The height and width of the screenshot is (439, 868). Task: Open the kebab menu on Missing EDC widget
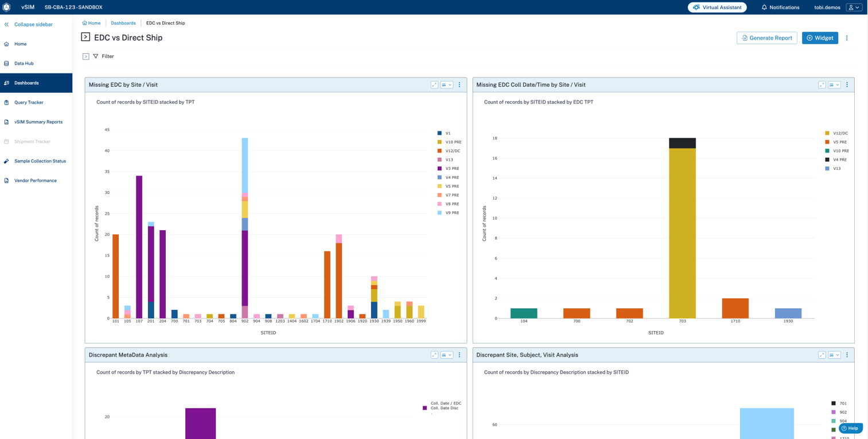click(x=459, y=84)
